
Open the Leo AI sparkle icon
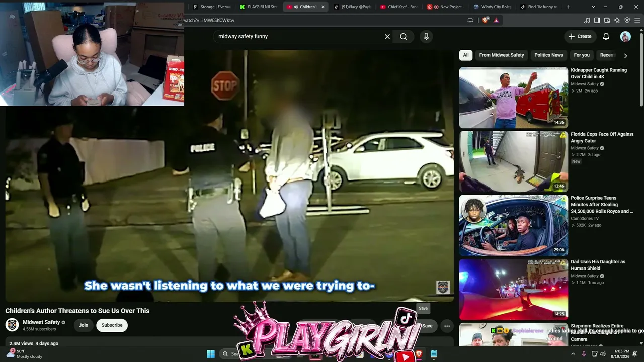[x=617, y=20]
